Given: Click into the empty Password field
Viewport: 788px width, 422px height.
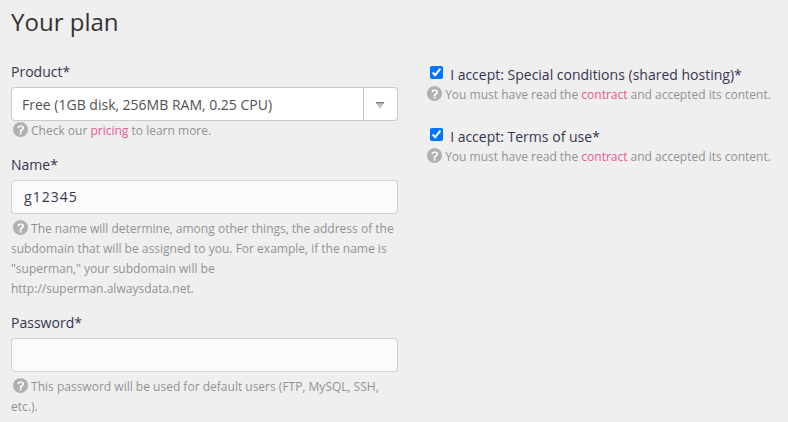Looking at the screenshot, I should click(204, 355).
